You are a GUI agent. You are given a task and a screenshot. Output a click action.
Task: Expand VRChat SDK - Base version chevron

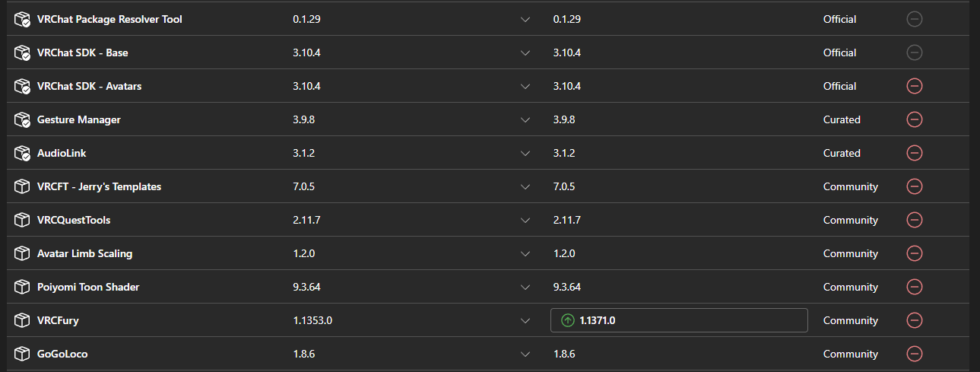pyautogui.click(x=525, y=53)
